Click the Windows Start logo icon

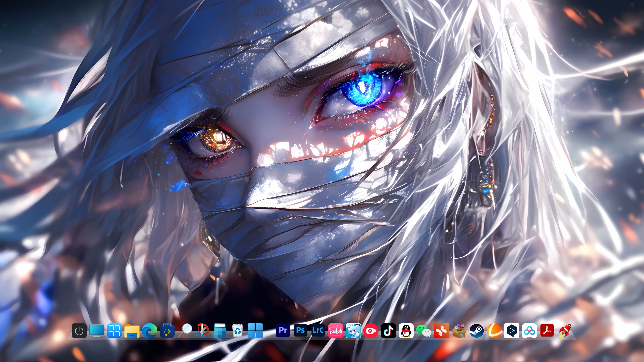pyautogui.click(x=255, y=331)
